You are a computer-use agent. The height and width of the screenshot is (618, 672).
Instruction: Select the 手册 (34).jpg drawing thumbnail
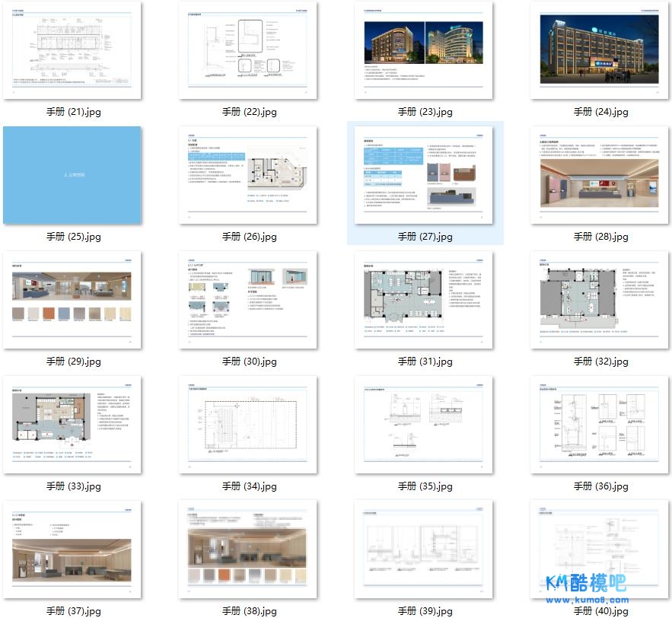coord(249,425)
